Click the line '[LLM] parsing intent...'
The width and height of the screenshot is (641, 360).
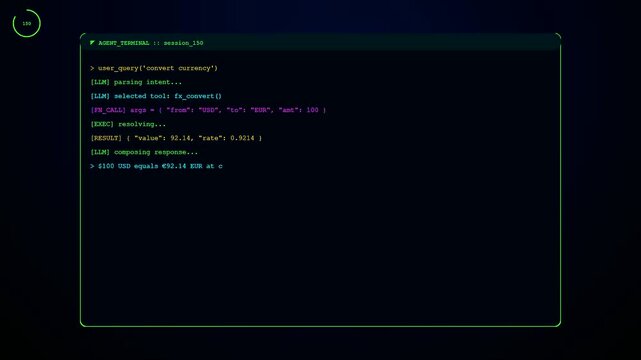136,82
